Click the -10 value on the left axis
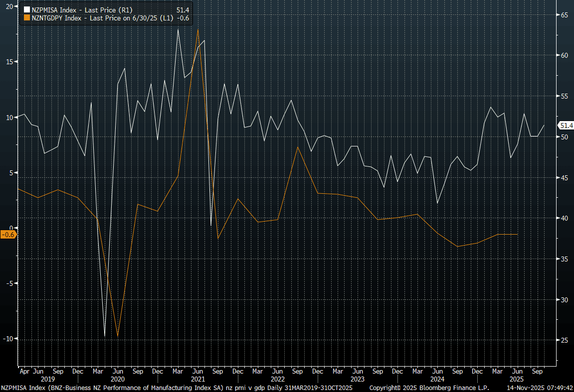Image resolution: width=574 pixels, height=392 pixels. (x=8, y=339)
